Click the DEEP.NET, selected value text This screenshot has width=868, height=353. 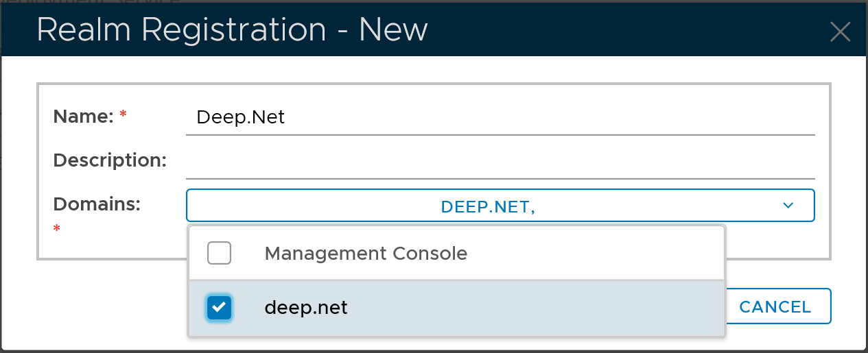click(487, 206)
